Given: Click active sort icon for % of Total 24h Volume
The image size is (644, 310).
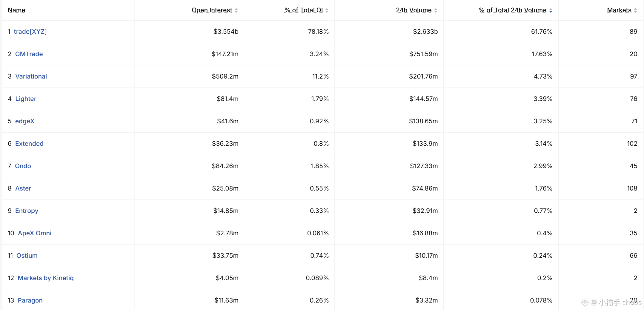Looking at the screenshot, I should click(x=551, y=10).
